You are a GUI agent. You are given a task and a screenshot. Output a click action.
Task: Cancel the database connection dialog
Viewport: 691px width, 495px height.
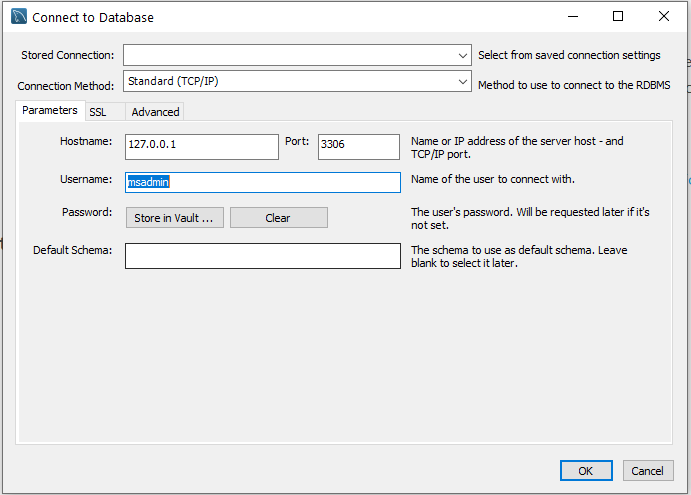648,471
